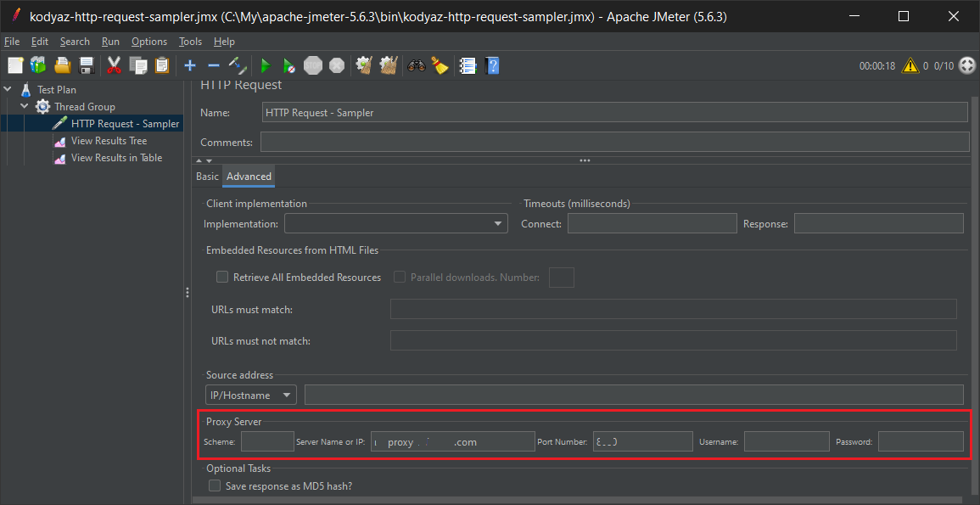Open the Templates toolbar icon
Image resolution: width=980 pixels, height=505 pixels.
[39, 65]
